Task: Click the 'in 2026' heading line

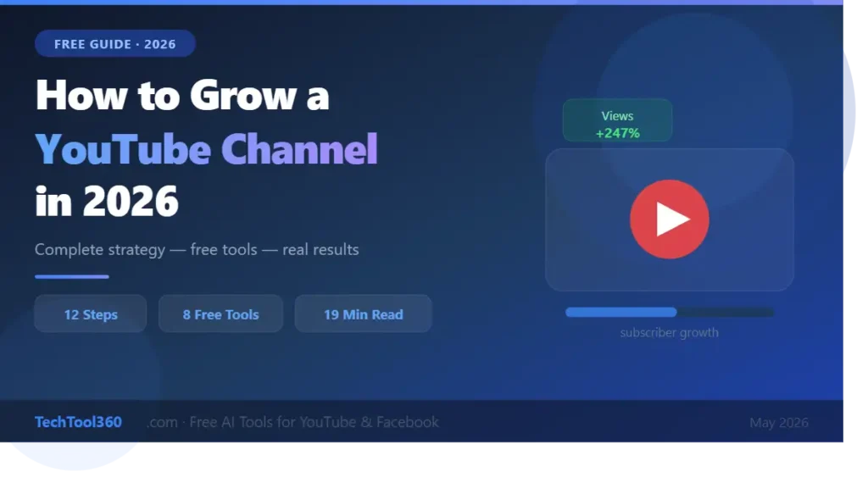Action: click(x=107, y=201)
